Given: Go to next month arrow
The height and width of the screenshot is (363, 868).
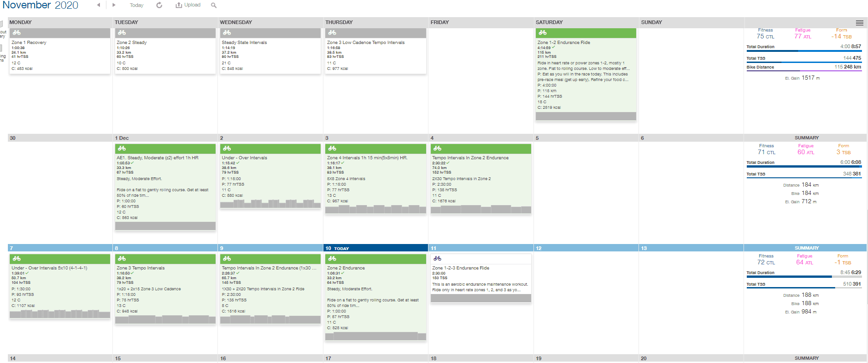Looking at the screenshot, I should [114, 5].
